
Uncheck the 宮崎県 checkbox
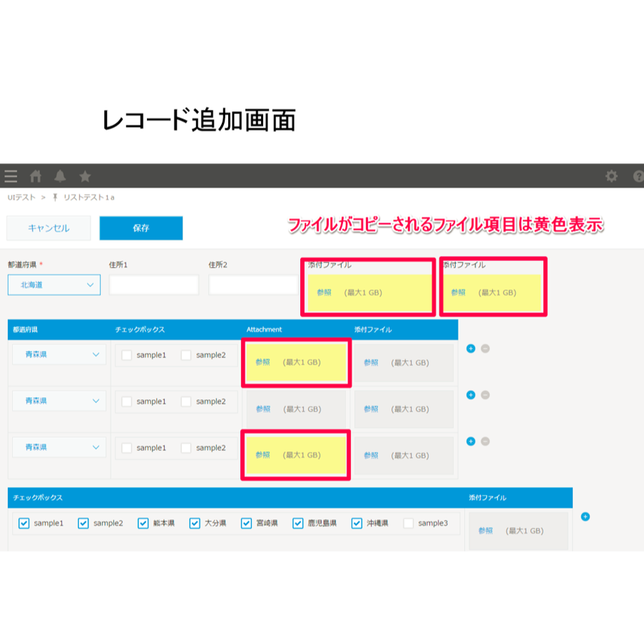246,524
